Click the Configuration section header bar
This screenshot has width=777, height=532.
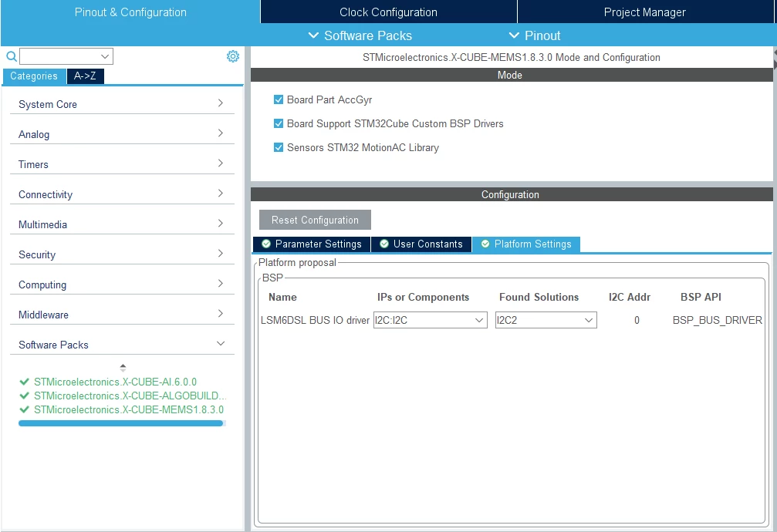point(512,194)
